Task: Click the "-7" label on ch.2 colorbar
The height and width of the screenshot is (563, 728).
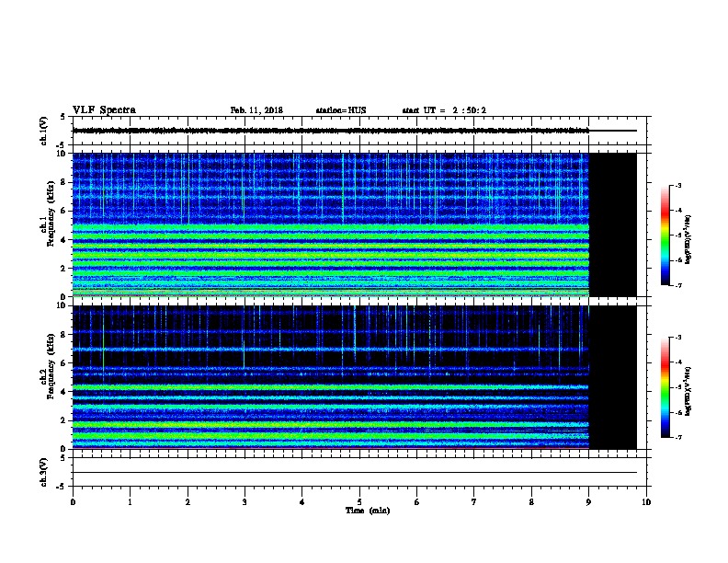Action: pos(677,437)
